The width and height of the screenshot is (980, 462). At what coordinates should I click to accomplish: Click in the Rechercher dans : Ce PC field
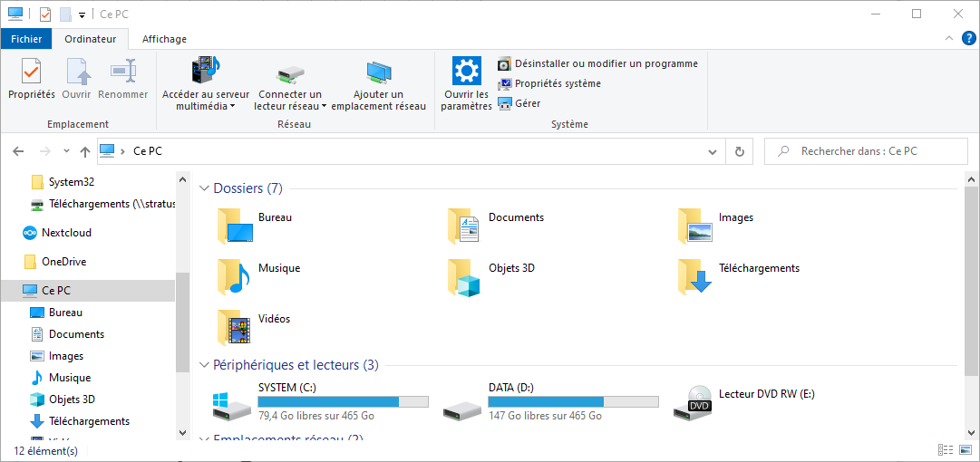click(x=870, y=152)
